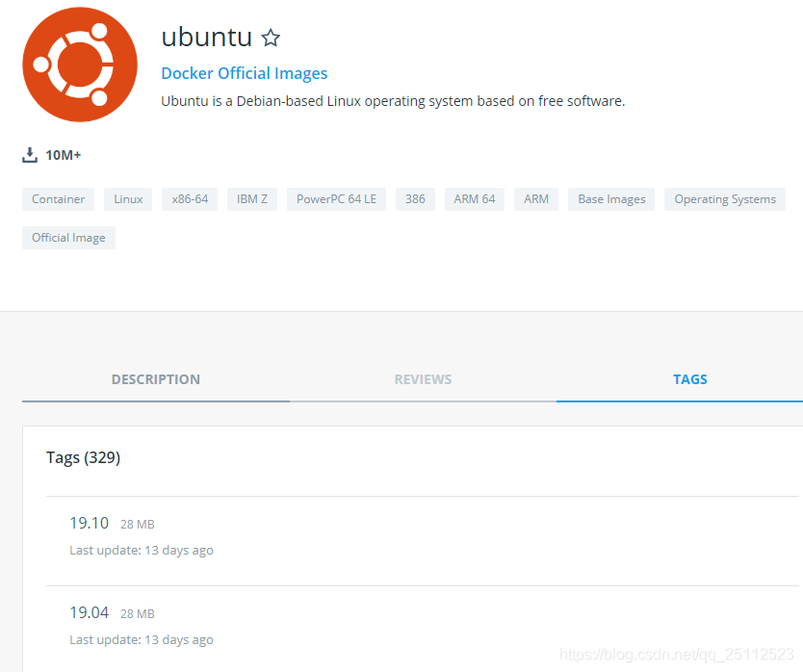Switch to the DESCRIPTION tab
This screenshot has height=672, width=803.
pyautogui.click(x=156, y=379)
